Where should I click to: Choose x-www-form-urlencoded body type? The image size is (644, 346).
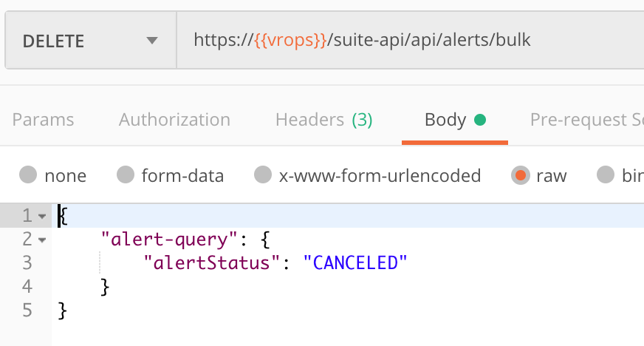click(x=263, y=174)
